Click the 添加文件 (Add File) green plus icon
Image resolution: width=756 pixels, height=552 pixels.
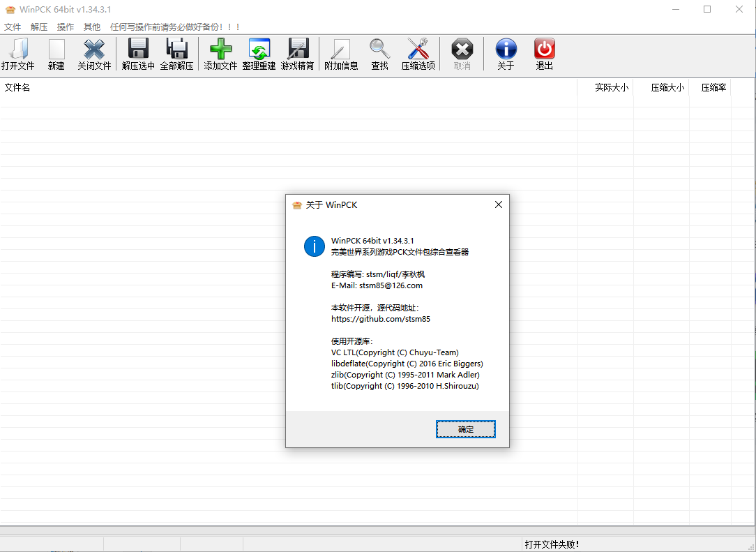[220, 50]
